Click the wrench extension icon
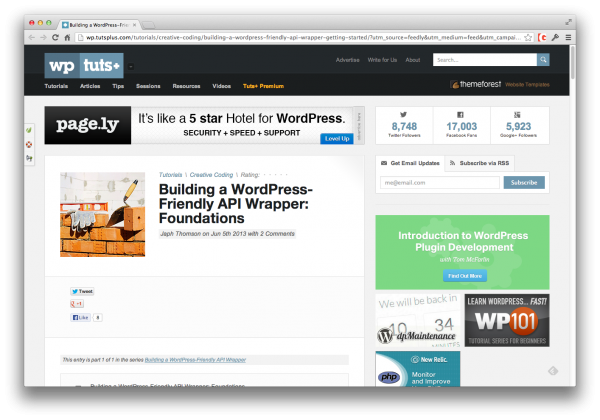 click(555, 37)
